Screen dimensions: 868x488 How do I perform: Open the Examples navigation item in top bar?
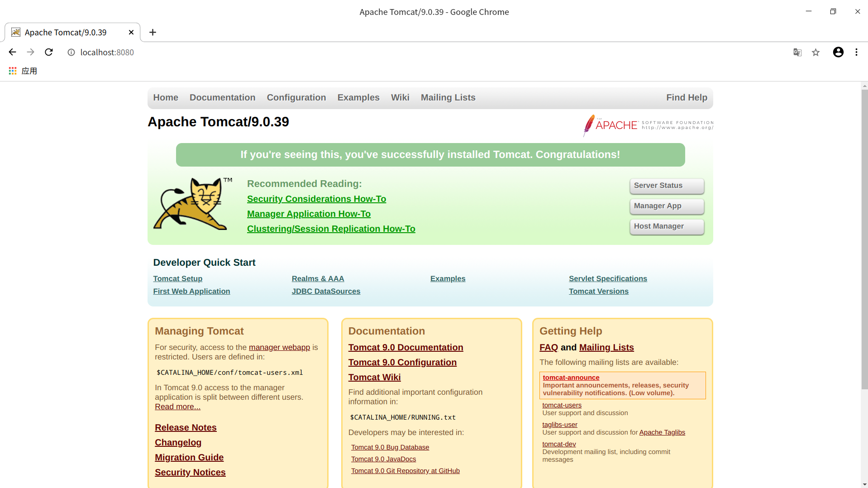[358, 97]
